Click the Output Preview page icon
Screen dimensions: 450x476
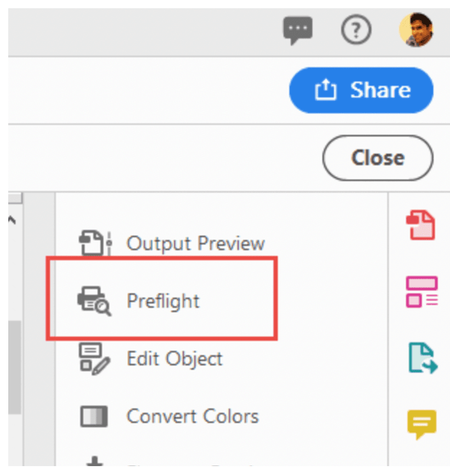(x=95, y=243)
